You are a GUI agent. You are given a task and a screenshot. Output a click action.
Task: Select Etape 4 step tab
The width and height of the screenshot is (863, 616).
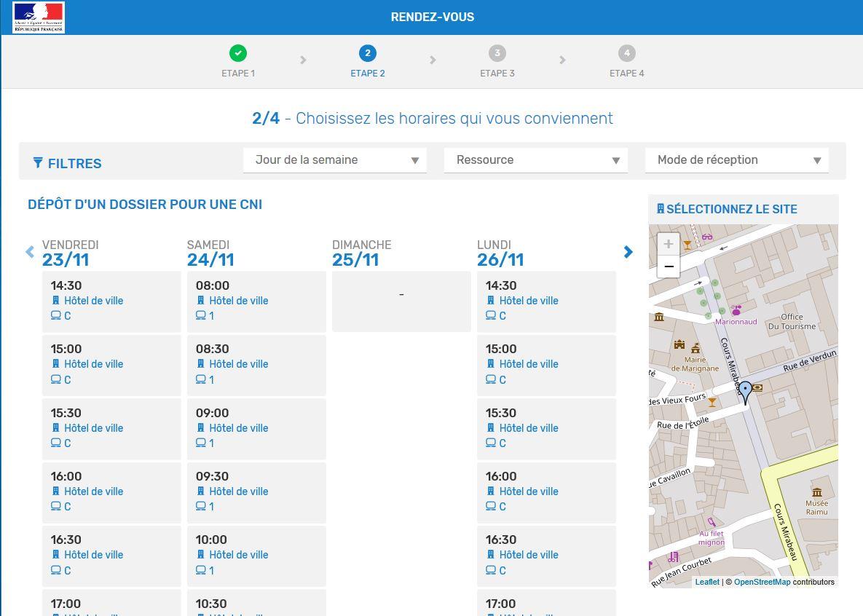coord(626,61)
